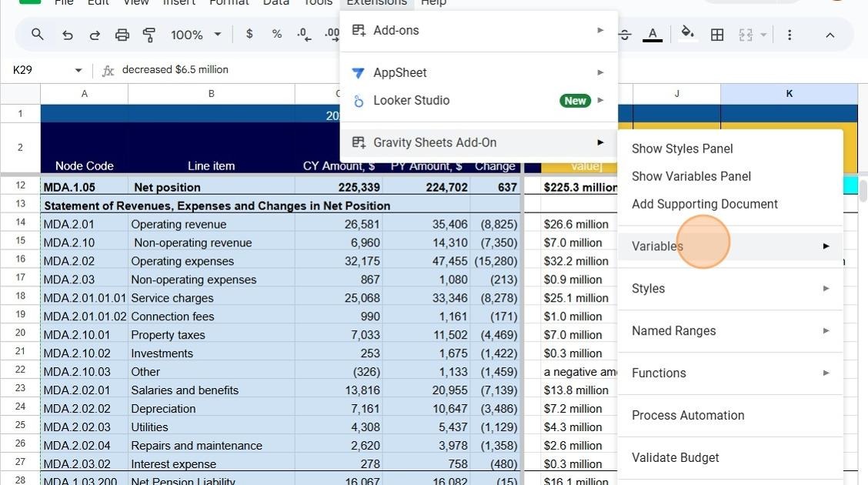Select Show Styles Panel
868x485 pixels.
(x=682, y=149)
